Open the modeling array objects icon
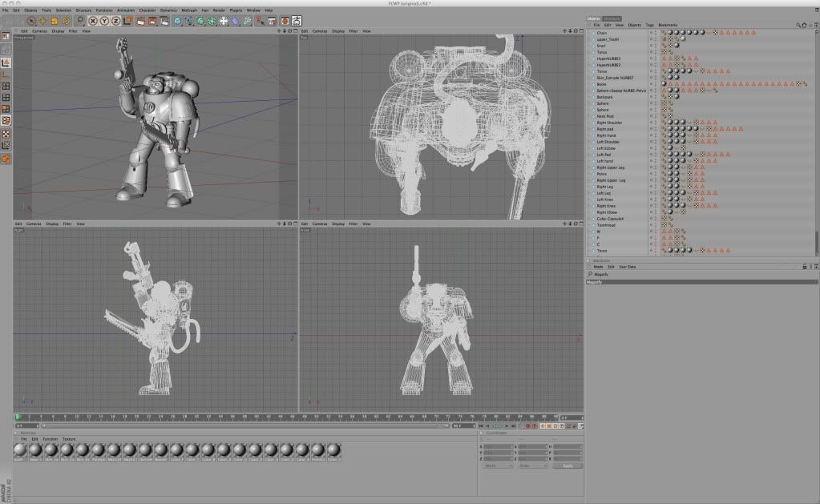Viewport: 820px width, 504px height. coord(212,21)
